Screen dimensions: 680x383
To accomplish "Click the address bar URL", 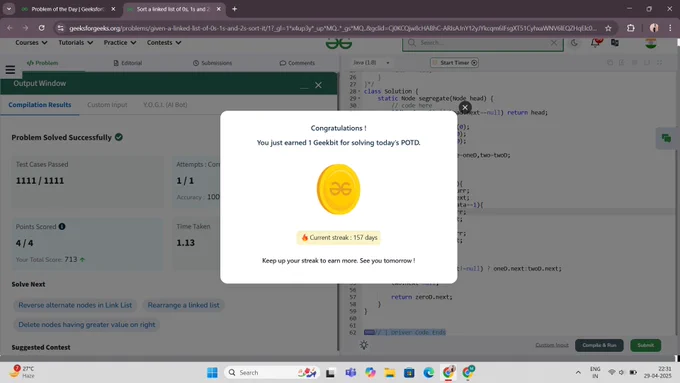I will tap(333, 28).
